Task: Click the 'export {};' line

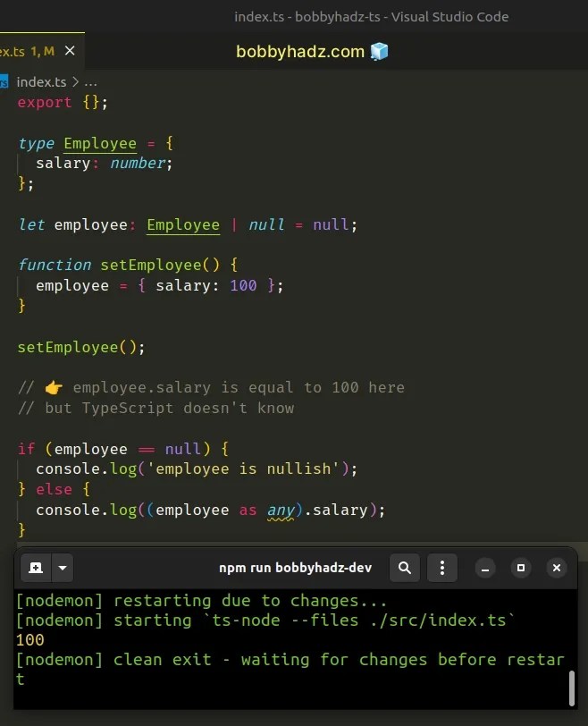Action: (x=63, y=102)
